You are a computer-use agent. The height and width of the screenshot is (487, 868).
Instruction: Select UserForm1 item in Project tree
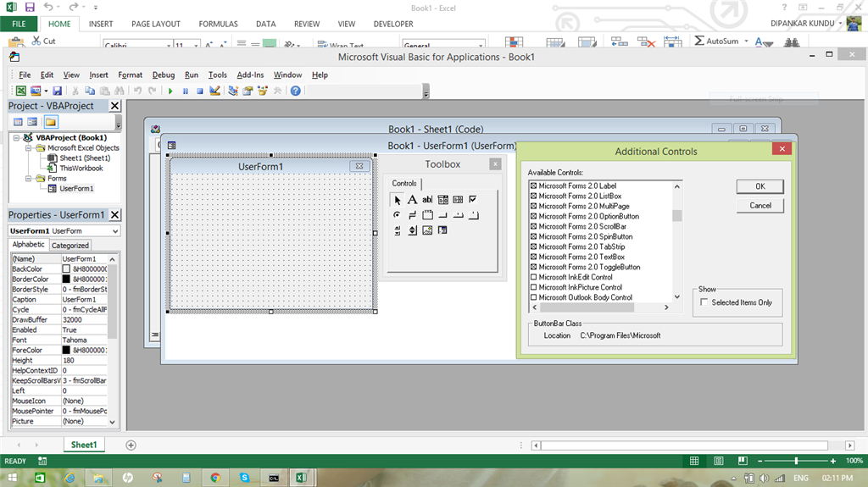[x=76, y=189]
